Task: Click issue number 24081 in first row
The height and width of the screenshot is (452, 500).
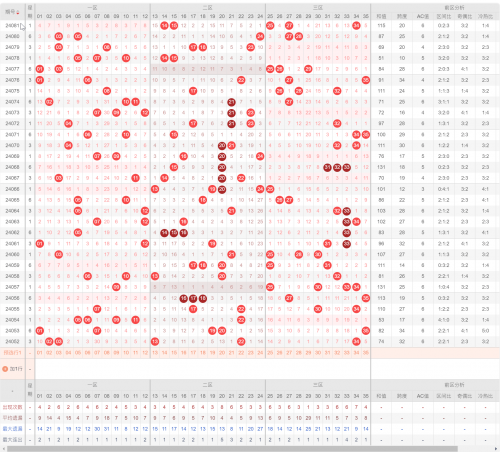Action: [x=12, y=25]
